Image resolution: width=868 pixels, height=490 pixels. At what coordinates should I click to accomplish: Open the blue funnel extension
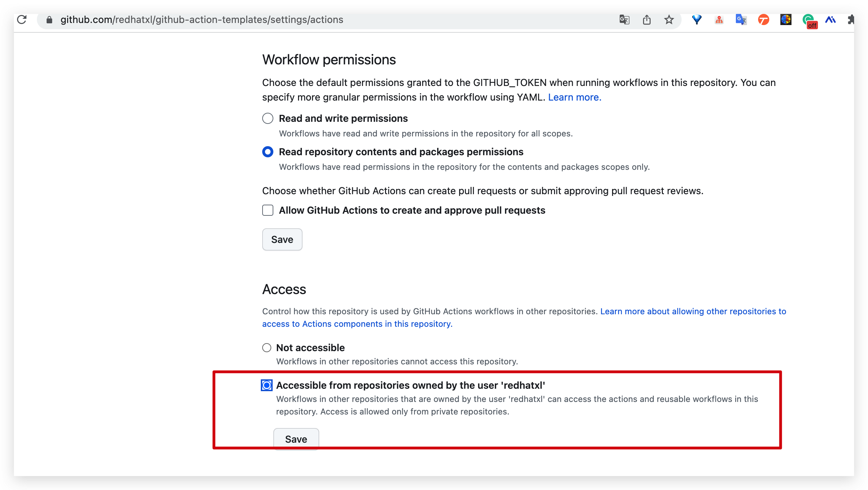697,19
